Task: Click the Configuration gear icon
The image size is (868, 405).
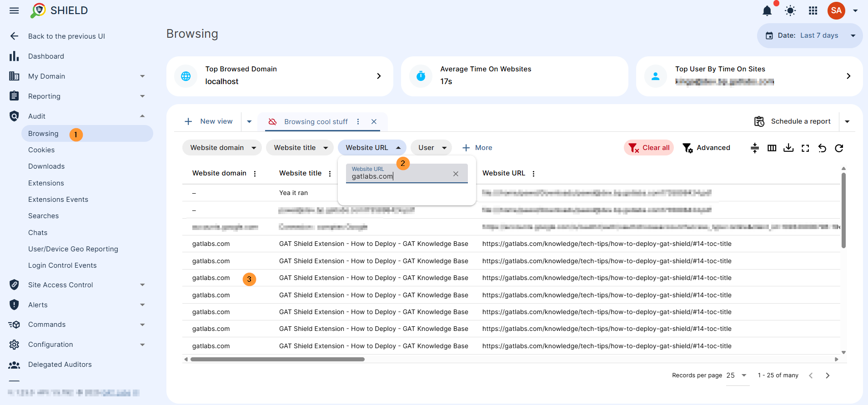Action: click(14, 345)
